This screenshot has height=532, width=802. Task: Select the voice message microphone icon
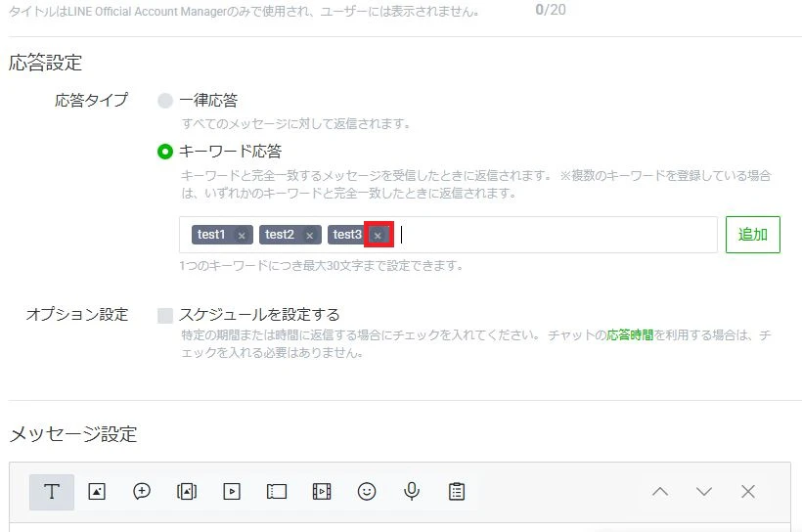point(412,492)
